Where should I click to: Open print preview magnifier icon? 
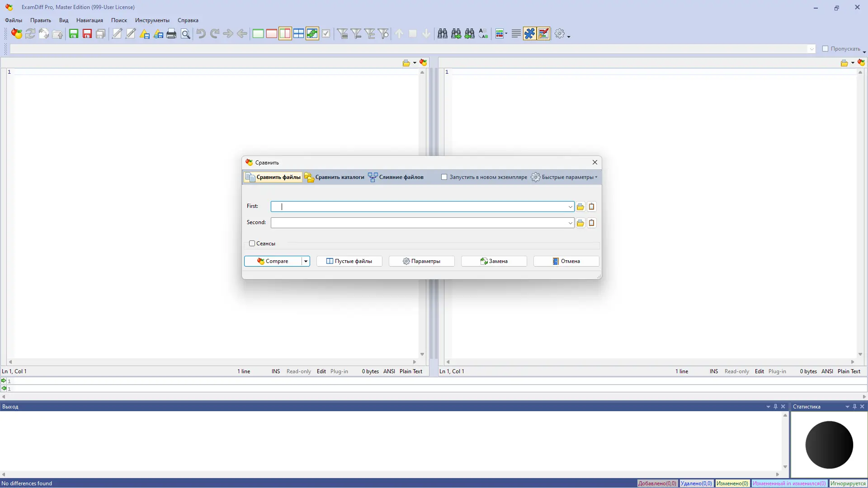click(185, 34)
